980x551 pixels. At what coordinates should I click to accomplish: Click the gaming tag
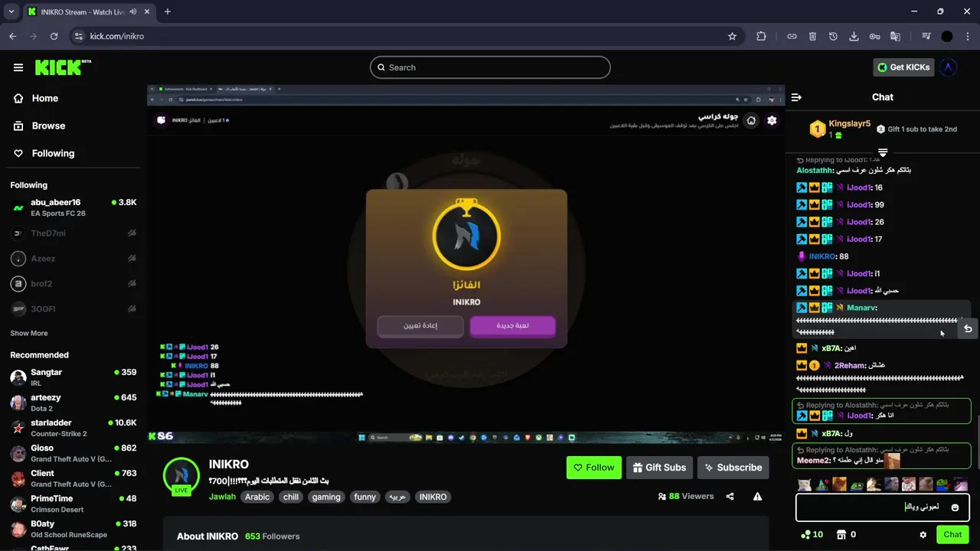click(x=326, y=497)
